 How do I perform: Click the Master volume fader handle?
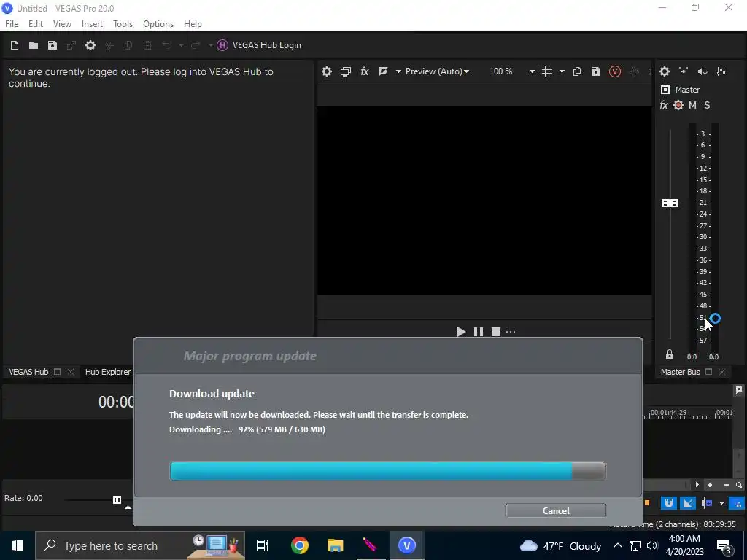[x=670, y=203]
